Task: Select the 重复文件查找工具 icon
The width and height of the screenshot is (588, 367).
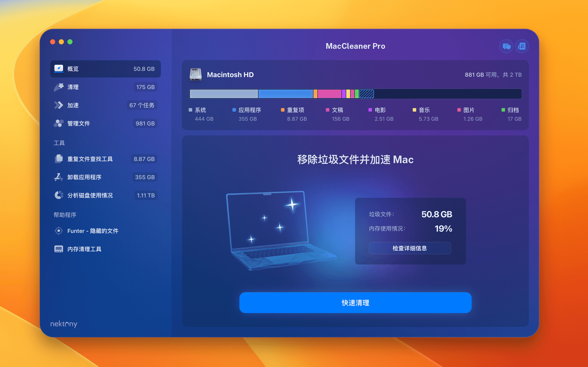Action: pos(58,159)
